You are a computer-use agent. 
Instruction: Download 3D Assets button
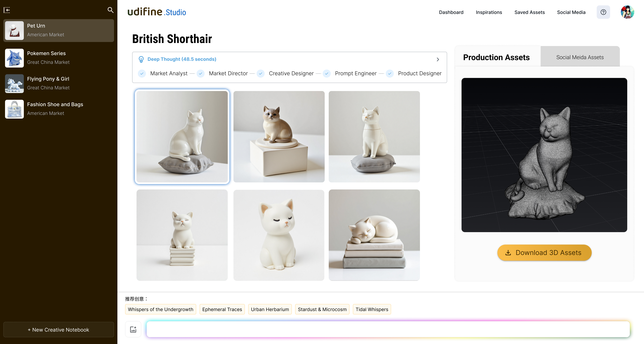tap(544, 253)
